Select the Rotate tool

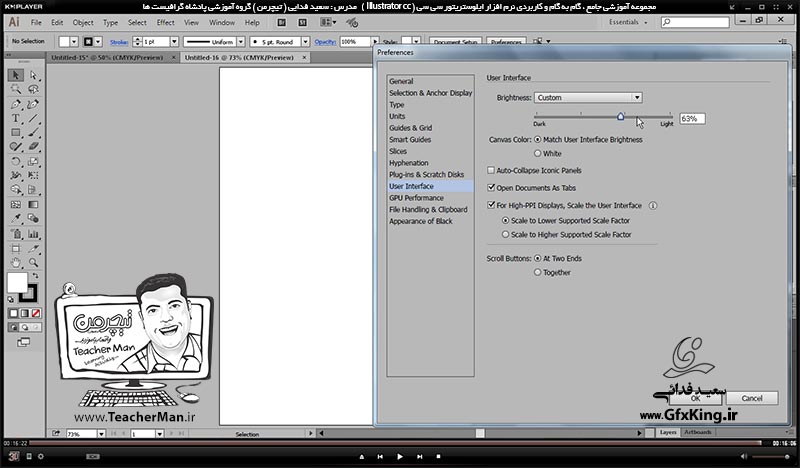click(16, 161)
